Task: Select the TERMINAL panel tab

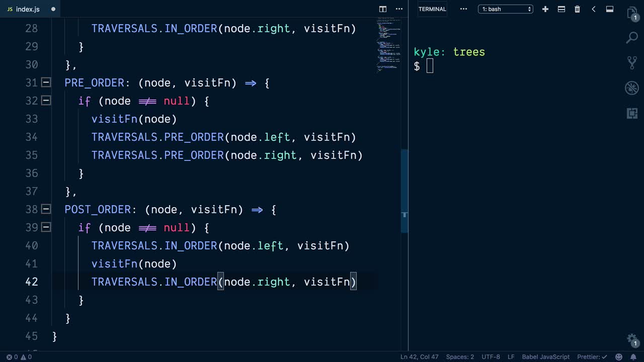Action: click(x=432, y=9)
